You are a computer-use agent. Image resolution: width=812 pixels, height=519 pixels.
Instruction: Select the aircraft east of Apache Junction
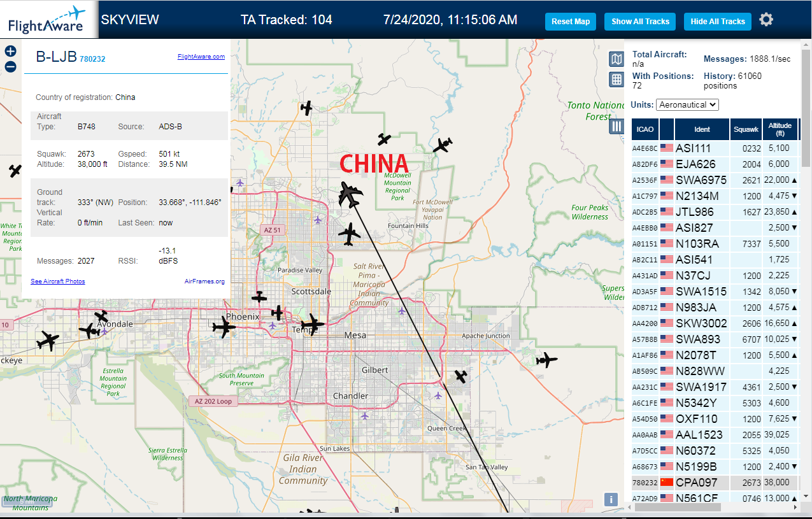click(x=546, y=360)
